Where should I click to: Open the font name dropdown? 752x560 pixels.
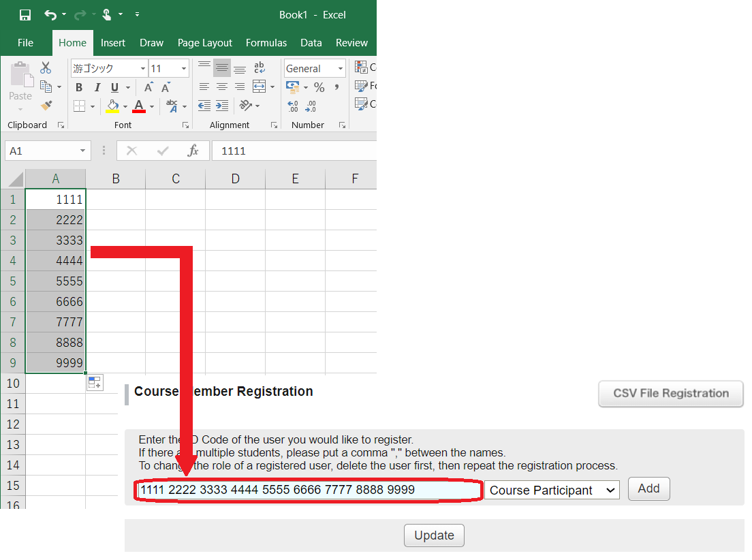tap(143, 69)
